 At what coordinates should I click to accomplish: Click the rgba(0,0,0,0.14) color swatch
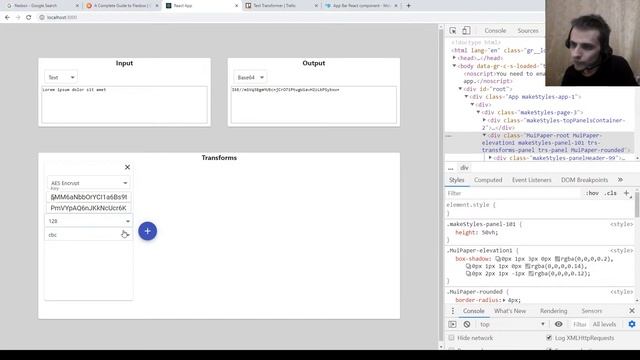tap(528, 266)
